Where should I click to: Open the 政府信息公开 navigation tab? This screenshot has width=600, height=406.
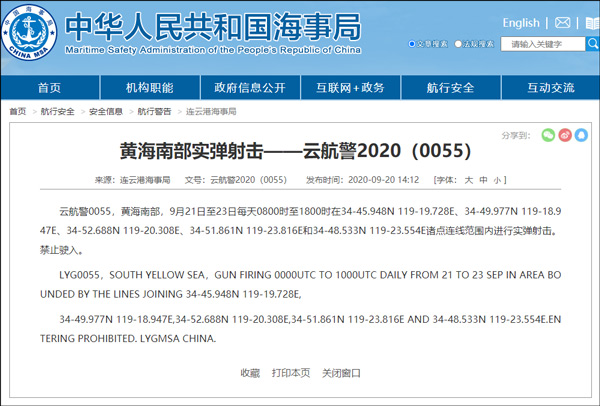point(250,88)
